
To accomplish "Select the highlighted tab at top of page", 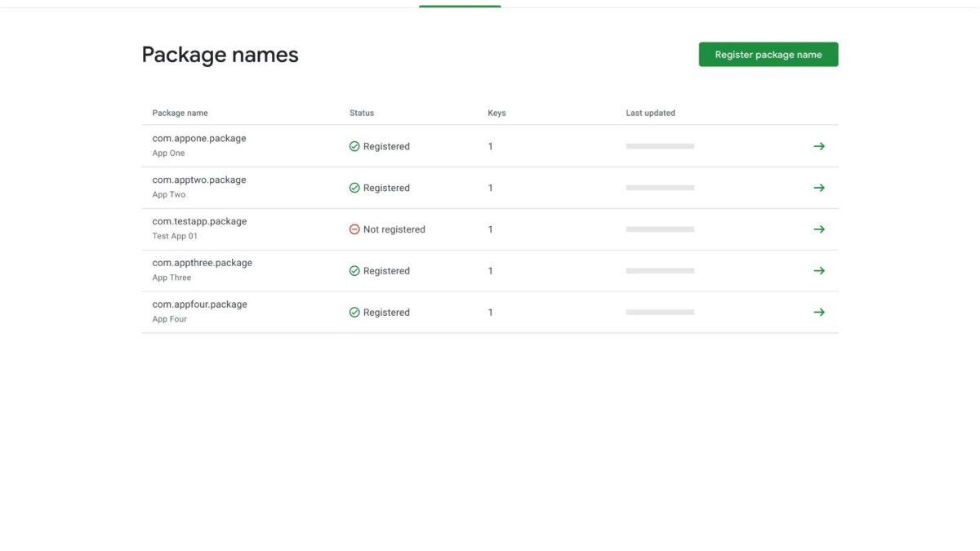I will (x=459, y=4).
